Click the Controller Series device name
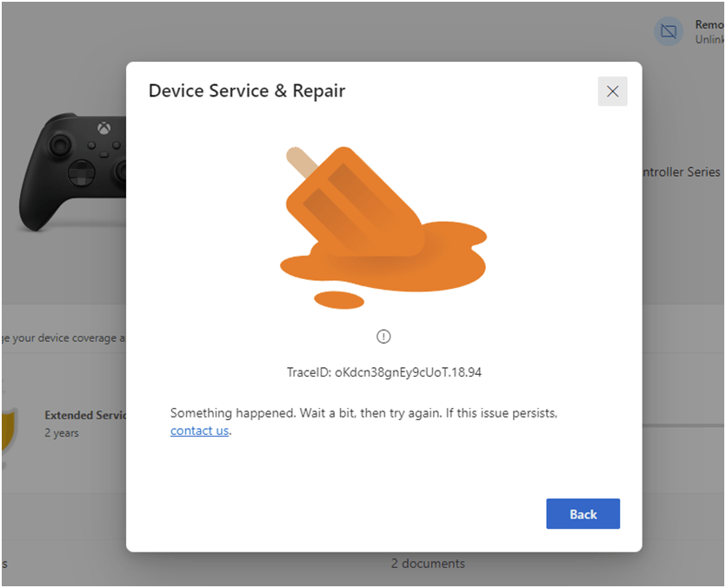The height and width of the screenshot is (588, 726). pyautogui.click(x=682, y=172)
